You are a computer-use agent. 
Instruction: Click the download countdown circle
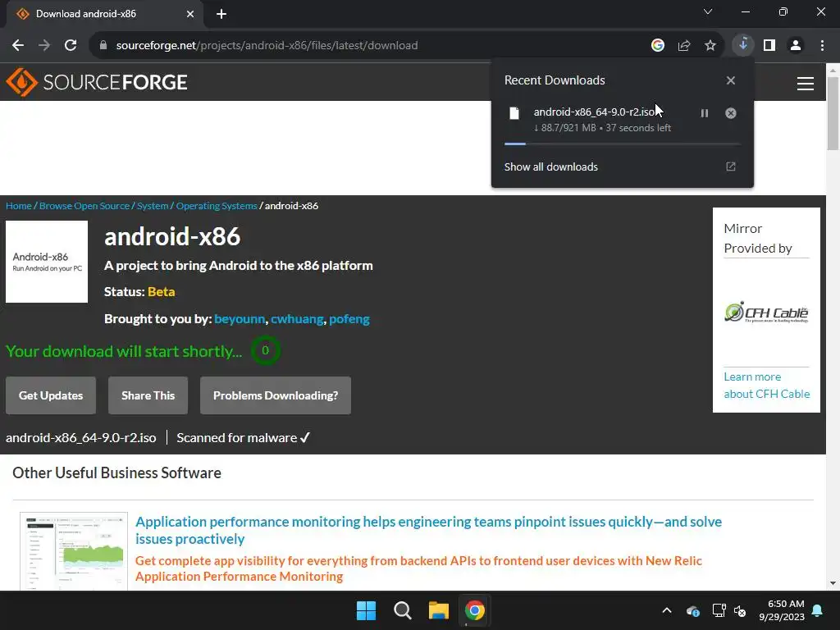pos(265,350)
